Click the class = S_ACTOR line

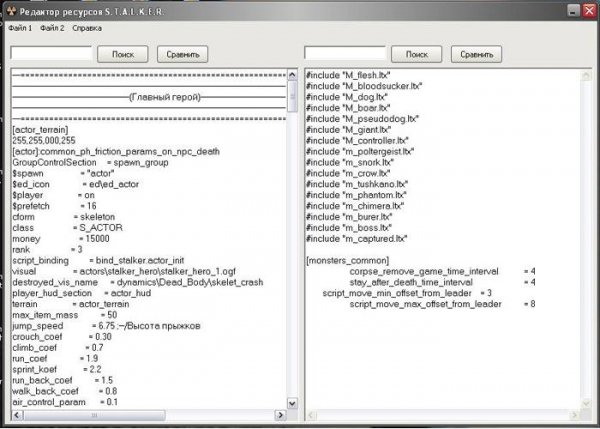click(67, 228)
